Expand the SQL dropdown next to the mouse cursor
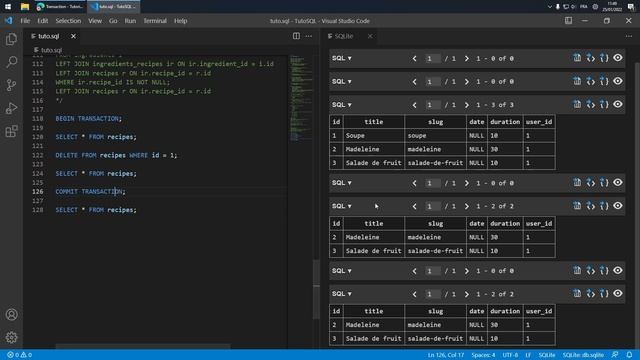This screenshot has width=640, height=360. 342,206
